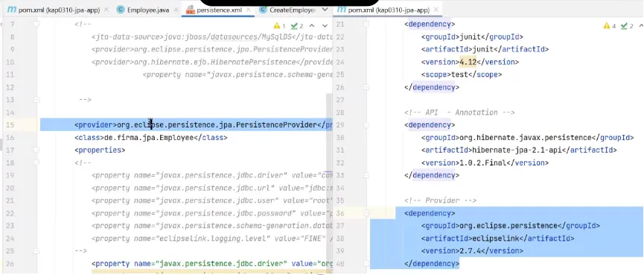
Task: Click the commented jdbc.password property line 22
Action: point(212,213)
